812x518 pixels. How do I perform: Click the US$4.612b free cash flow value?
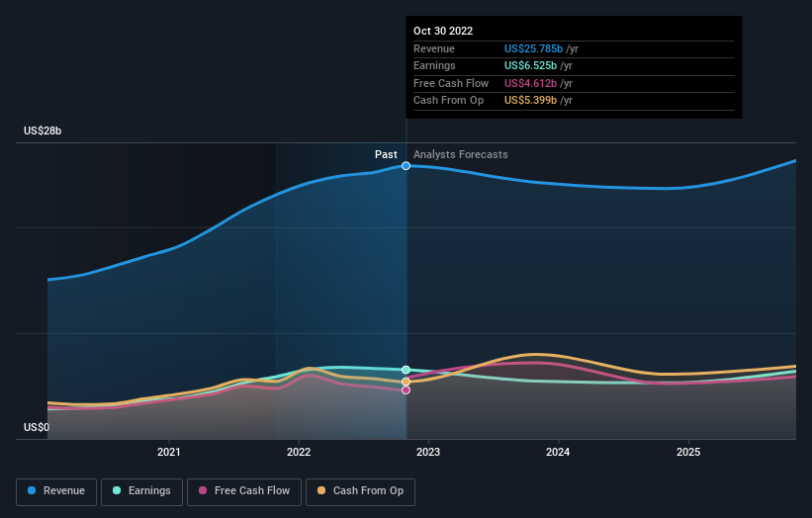coord(530,83)
